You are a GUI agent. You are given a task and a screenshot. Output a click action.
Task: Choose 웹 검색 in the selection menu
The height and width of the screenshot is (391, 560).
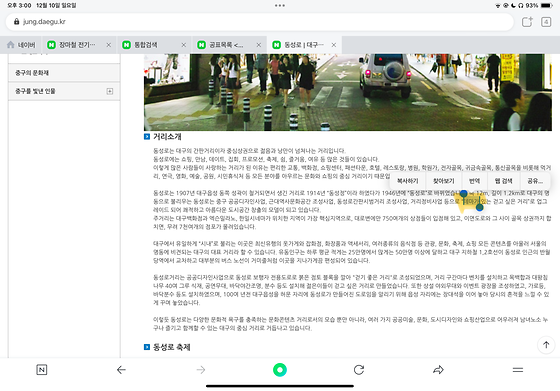(503, 181)
